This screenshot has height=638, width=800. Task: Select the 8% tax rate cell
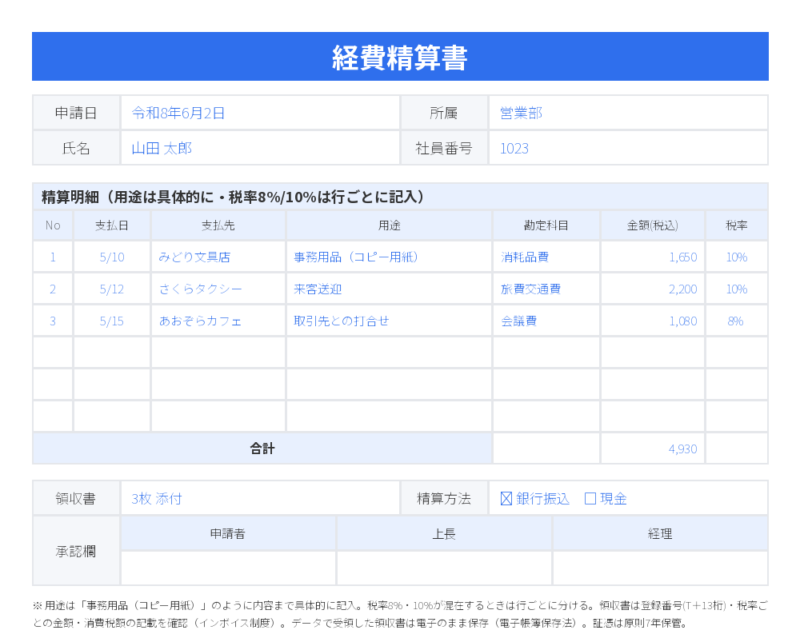(735, 321)
